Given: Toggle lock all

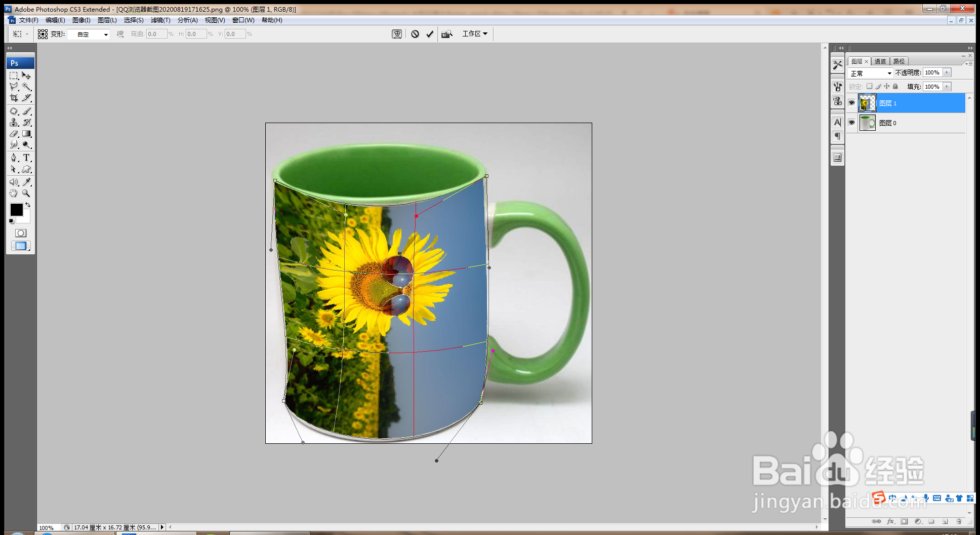Looking at the screenshot, I should 895,87.
